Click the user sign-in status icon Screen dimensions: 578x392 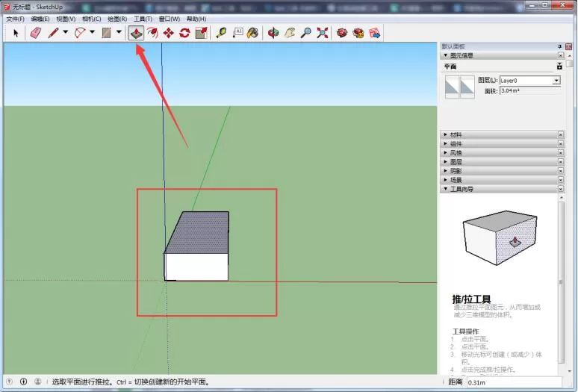pyautogui.click(x=37, y=382)
